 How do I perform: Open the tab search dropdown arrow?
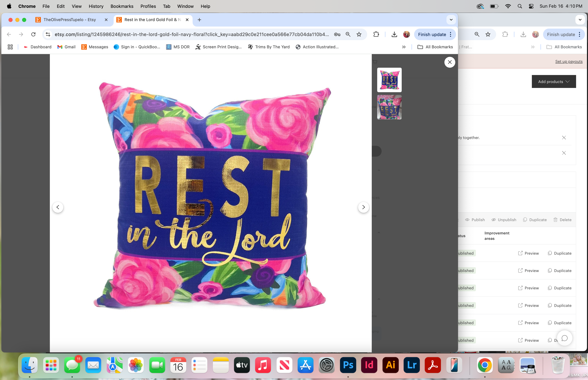pos(451,20)
